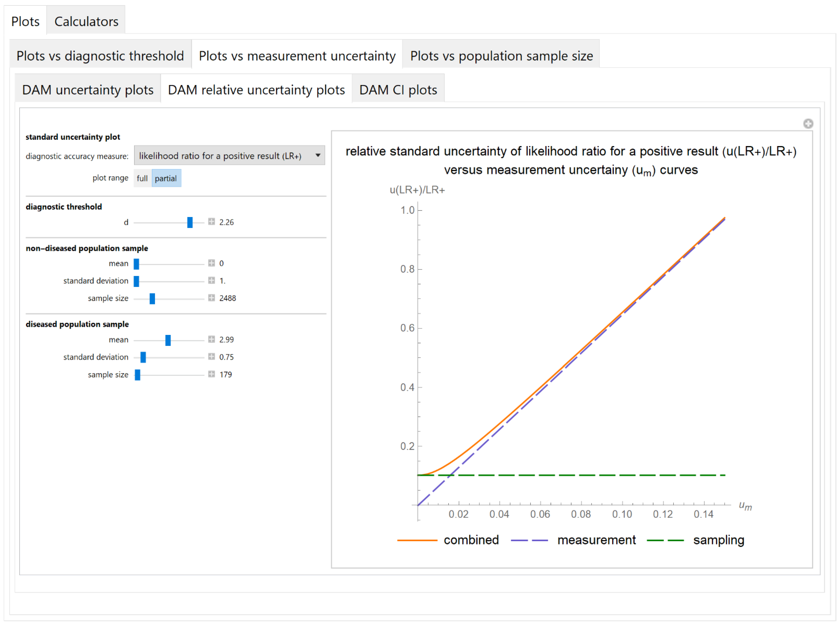Switch to the Calculators tab
The width and height of the screenshot is (840, 626).
coord(86,21)
